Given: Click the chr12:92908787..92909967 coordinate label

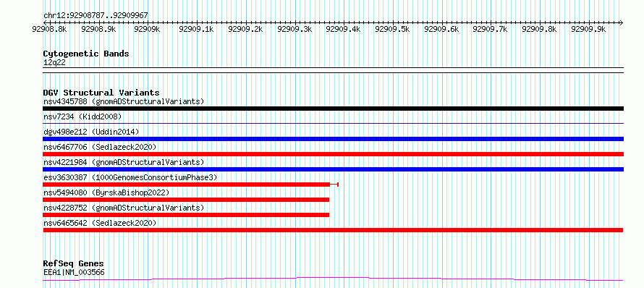Looking at the screenshot, I should (96, 16).
